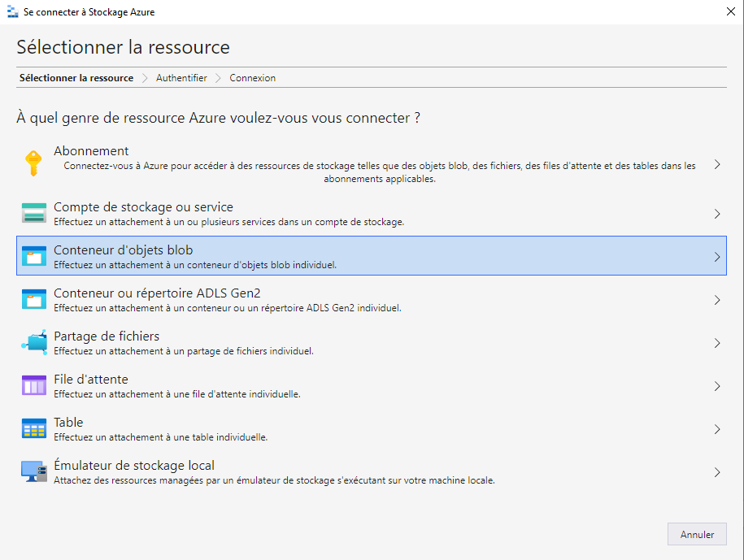Image resolution: width=744 pixels, height=560 pixels.
Task: Expand the Partage de fichiers chevron
Action: [x=716, y=343]
